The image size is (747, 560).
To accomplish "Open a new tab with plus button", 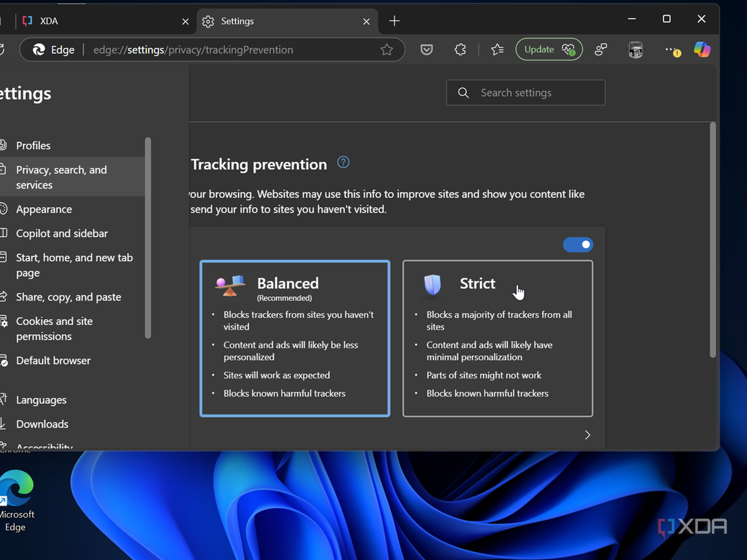I will pyautogui.click(x=394, y=21).
